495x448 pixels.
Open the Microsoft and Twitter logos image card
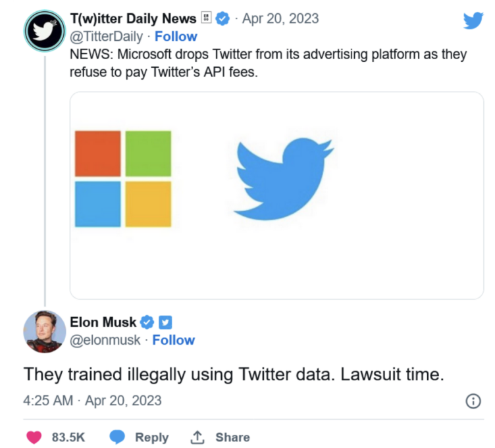(276, 195)
